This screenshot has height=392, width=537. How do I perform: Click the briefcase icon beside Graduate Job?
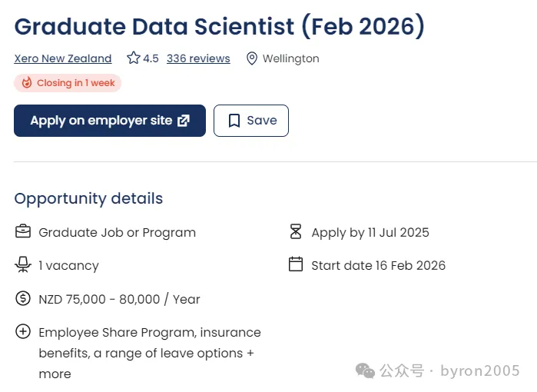coord(23,232)
